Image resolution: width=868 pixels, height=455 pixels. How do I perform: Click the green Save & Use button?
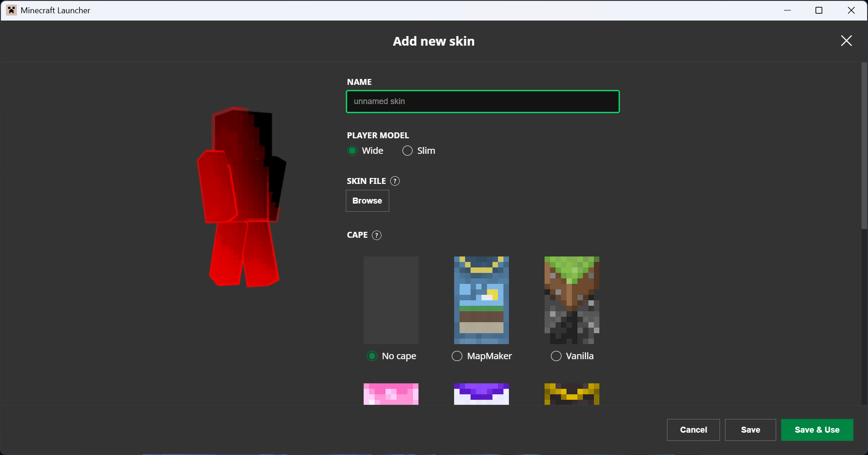817,430
